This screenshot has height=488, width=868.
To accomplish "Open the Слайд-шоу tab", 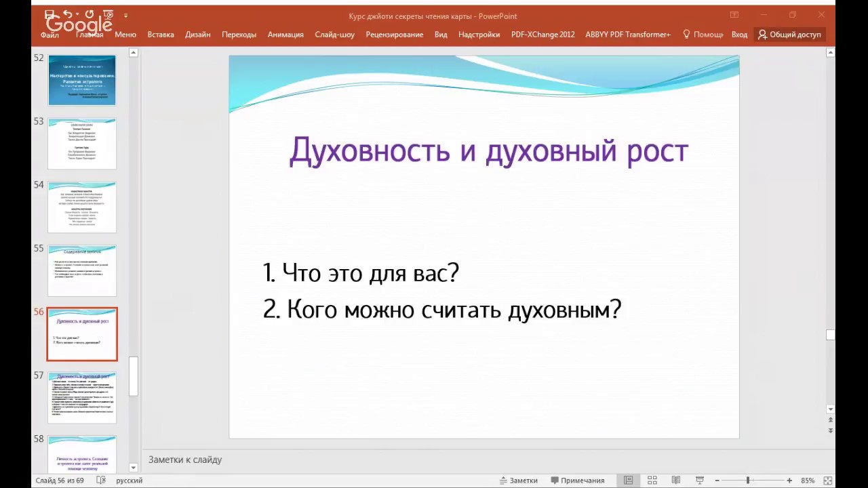I will click(x=335, y=35).
